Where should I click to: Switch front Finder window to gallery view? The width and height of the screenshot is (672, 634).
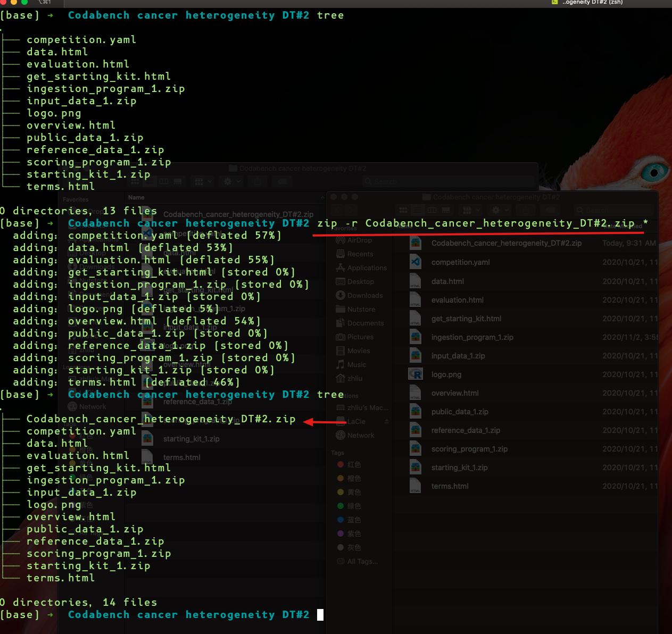446,210
